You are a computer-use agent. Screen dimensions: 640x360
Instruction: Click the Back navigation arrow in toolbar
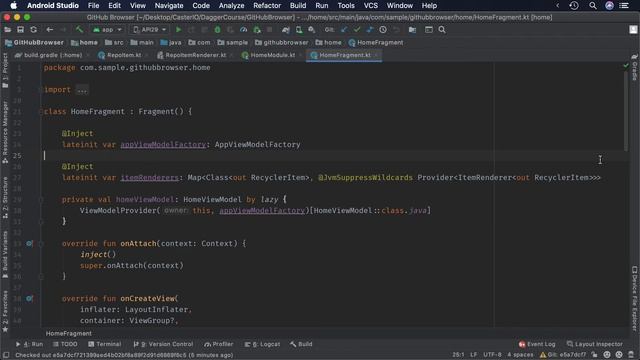click(49, 30)
